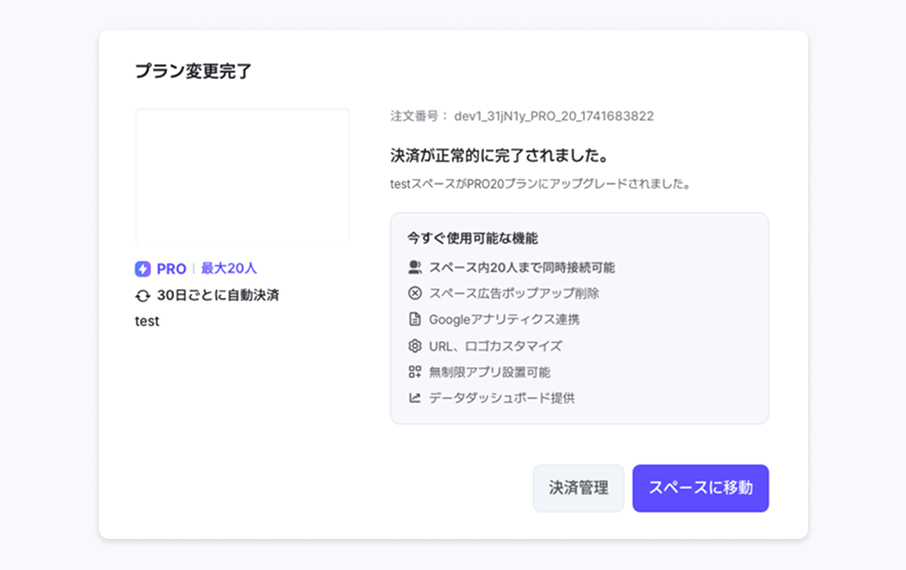Click the プラン変更完了 heading
This screenshot has height=570, width=906.
(193, 71)
